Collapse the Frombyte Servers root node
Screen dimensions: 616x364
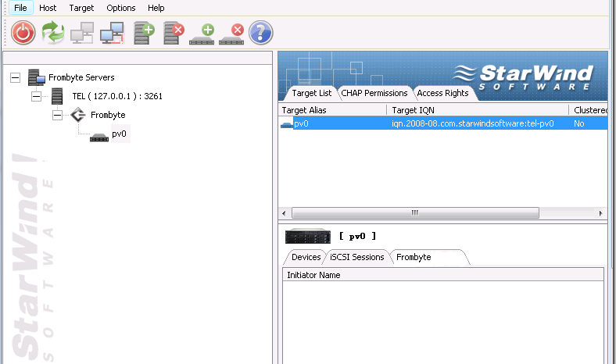(16, 78)
